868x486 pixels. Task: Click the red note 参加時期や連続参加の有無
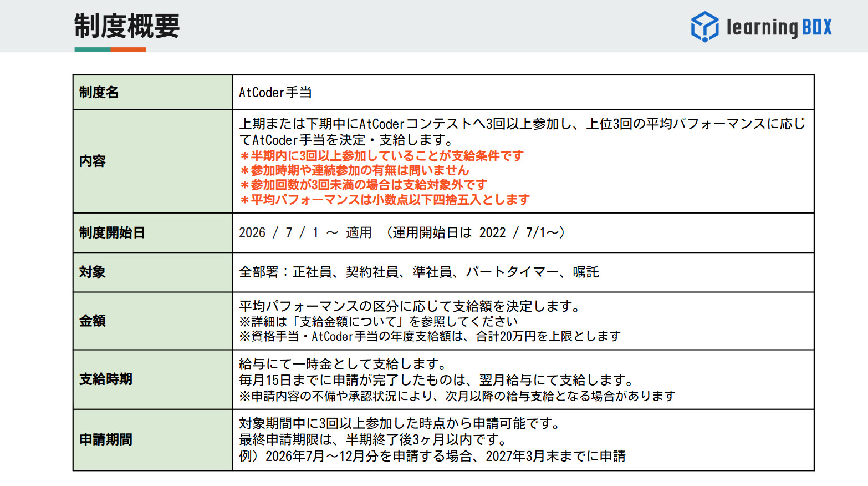[355, 170]
